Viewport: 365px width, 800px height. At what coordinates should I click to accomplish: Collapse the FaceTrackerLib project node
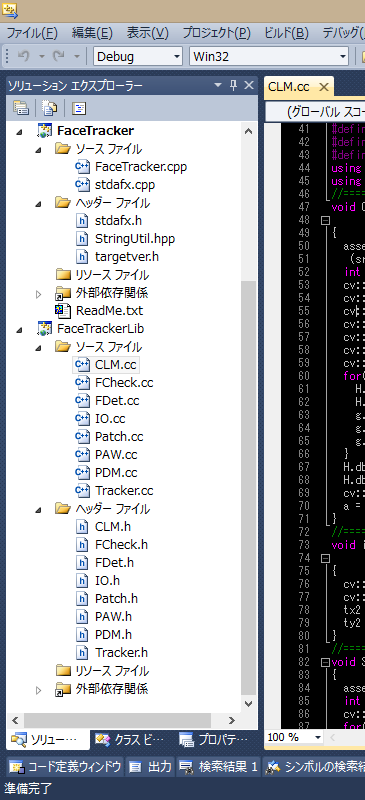point(19,330)
